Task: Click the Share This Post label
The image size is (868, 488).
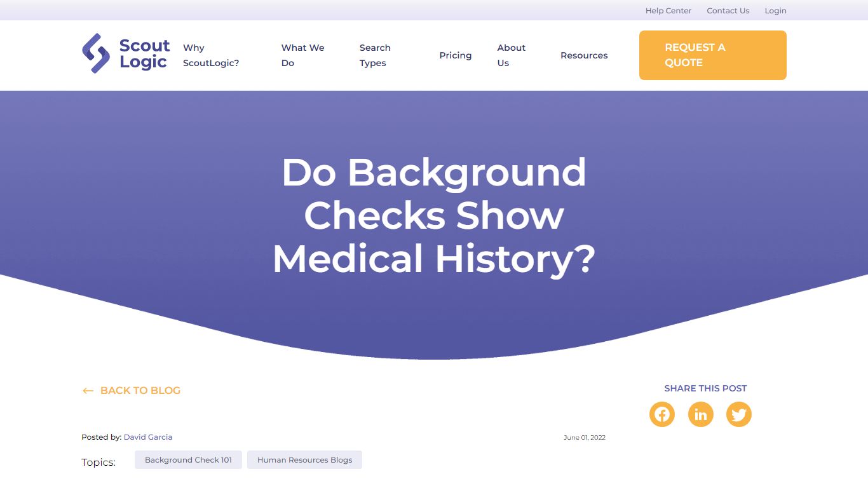Action: (705, 388)
